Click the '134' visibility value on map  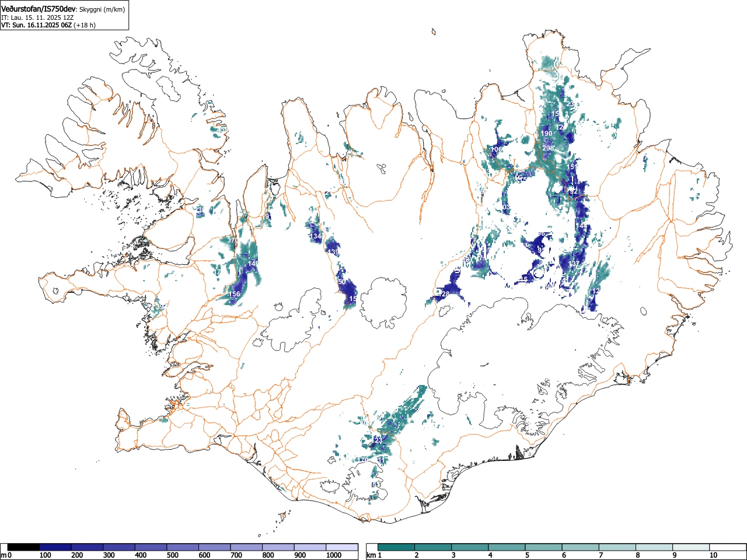click(315, 236)
